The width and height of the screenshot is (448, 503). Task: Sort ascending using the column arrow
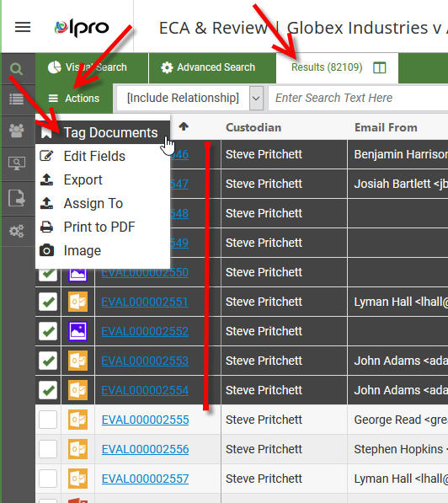pos(184,126)
